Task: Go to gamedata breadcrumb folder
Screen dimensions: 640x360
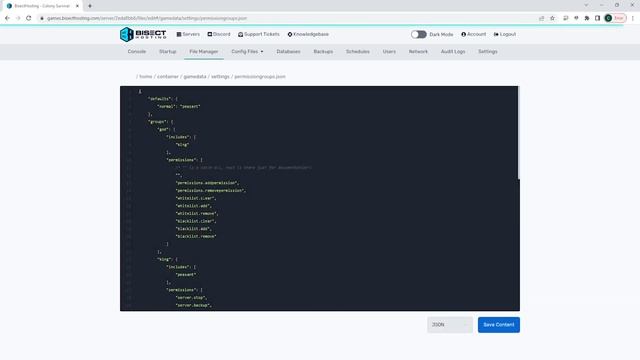Action: pyautogui.click(x=195, y=77)
